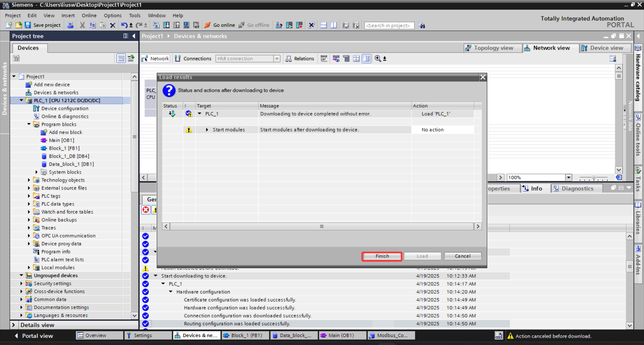Click the Download to device icon
This screenshot has height=345, width=644.
point(166,25)
